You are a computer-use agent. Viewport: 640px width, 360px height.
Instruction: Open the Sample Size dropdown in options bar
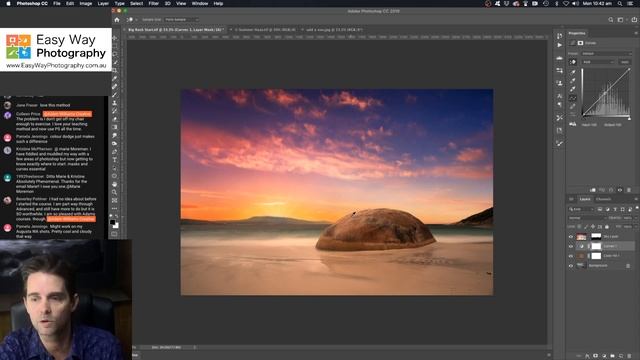(182, 20)
